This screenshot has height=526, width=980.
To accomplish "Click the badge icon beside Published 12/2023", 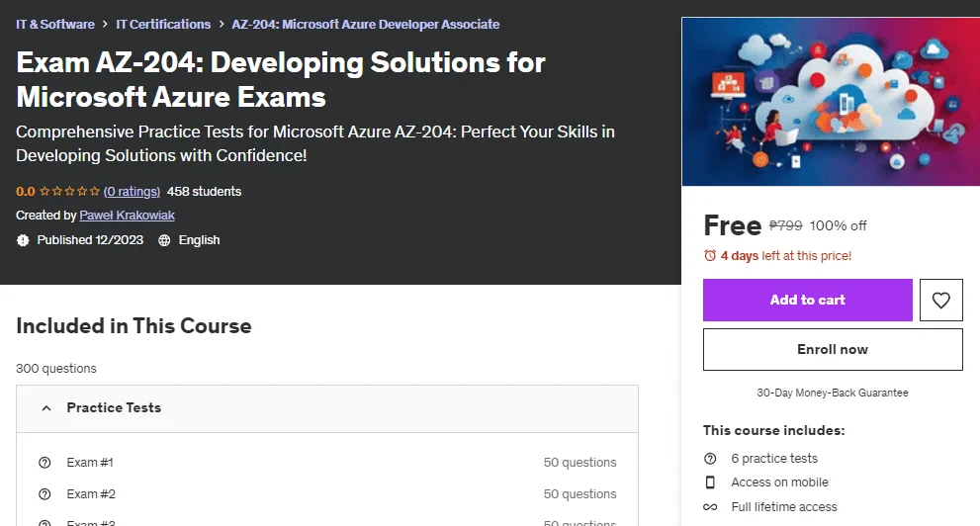I will [23, 240].
